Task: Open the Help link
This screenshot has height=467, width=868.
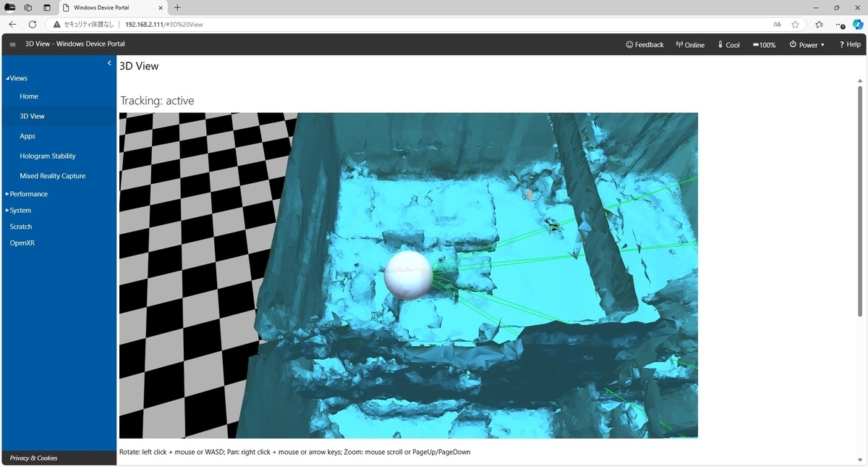Action: pyautogui.click(x=850, y=44)
